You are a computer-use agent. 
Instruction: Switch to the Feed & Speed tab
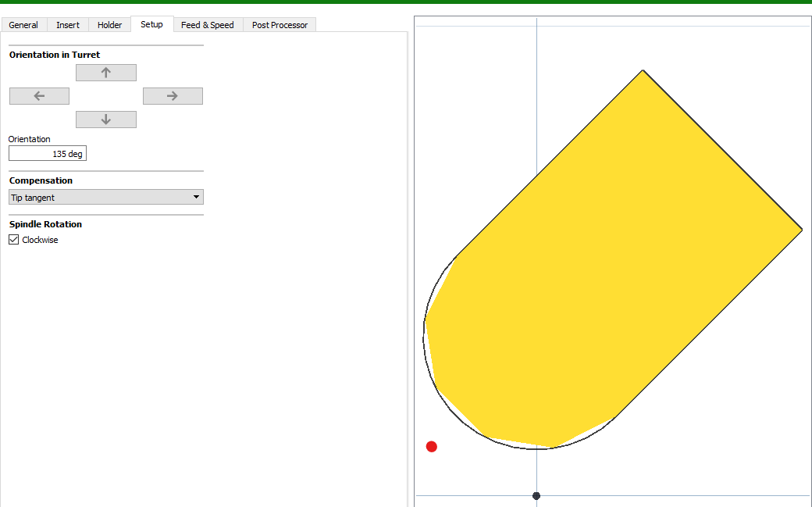pos(208,24)
